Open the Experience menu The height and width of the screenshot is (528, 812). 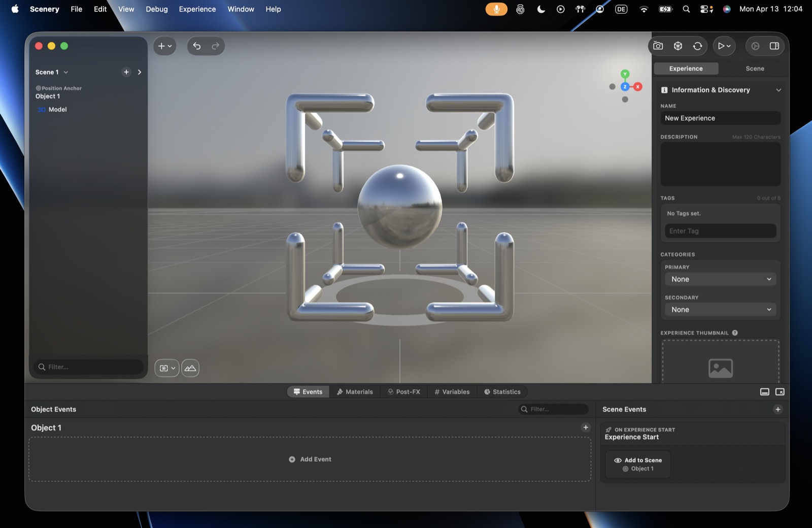(197, 9)
